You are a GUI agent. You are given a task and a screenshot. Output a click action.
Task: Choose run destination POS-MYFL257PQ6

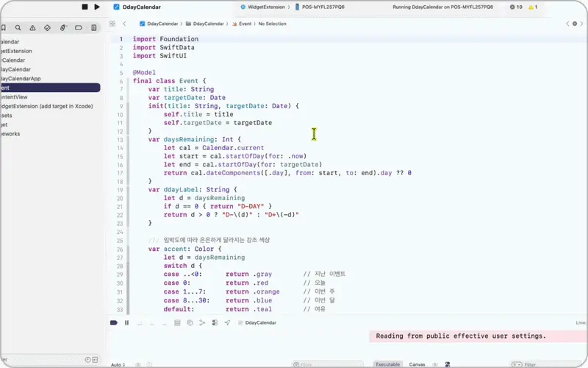(320, 7)
